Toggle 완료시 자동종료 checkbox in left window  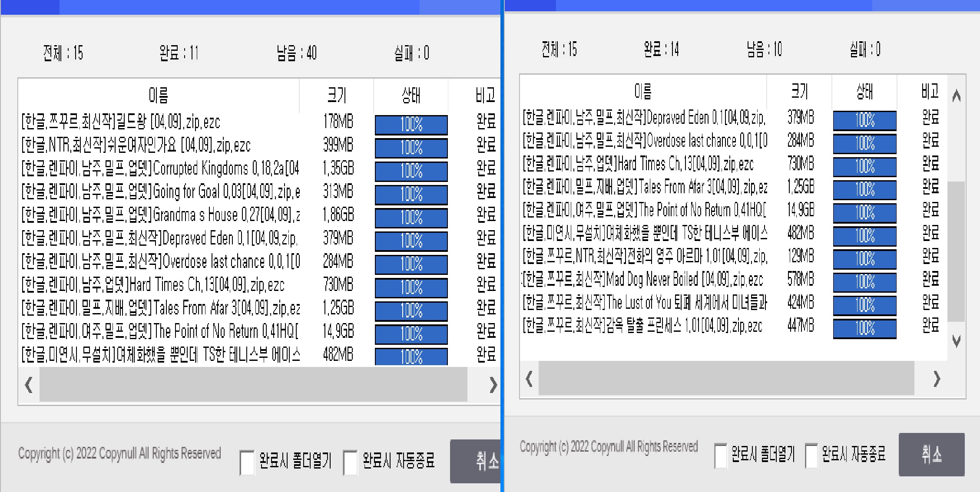click(x=350, y=462)
